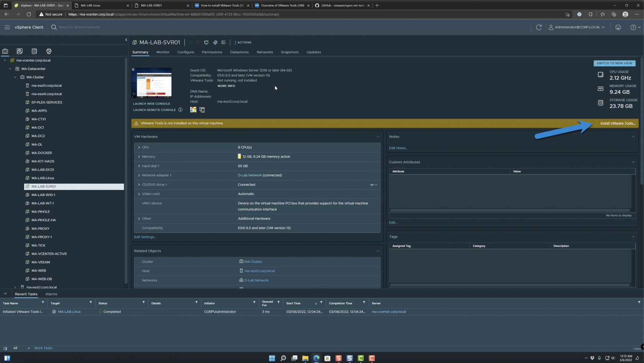Click Switch to New View button
The image size is (644, 363).
(614, 63)
